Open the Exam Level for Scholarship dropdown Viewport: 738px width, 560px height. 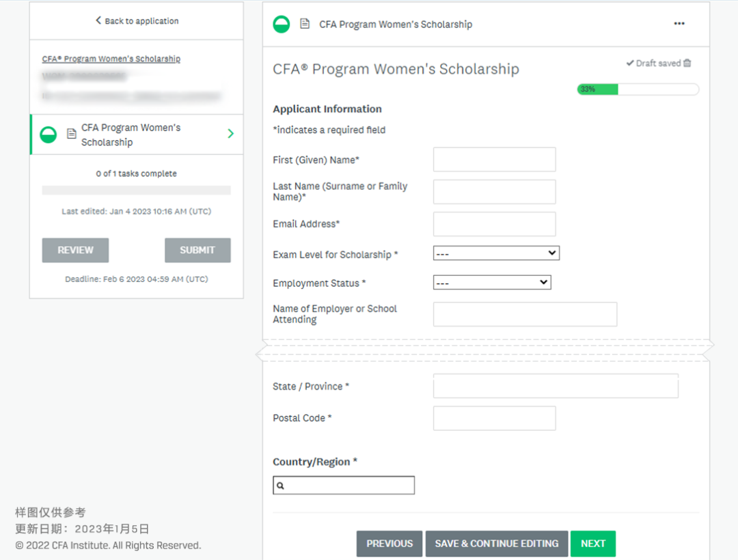(496, 253)
